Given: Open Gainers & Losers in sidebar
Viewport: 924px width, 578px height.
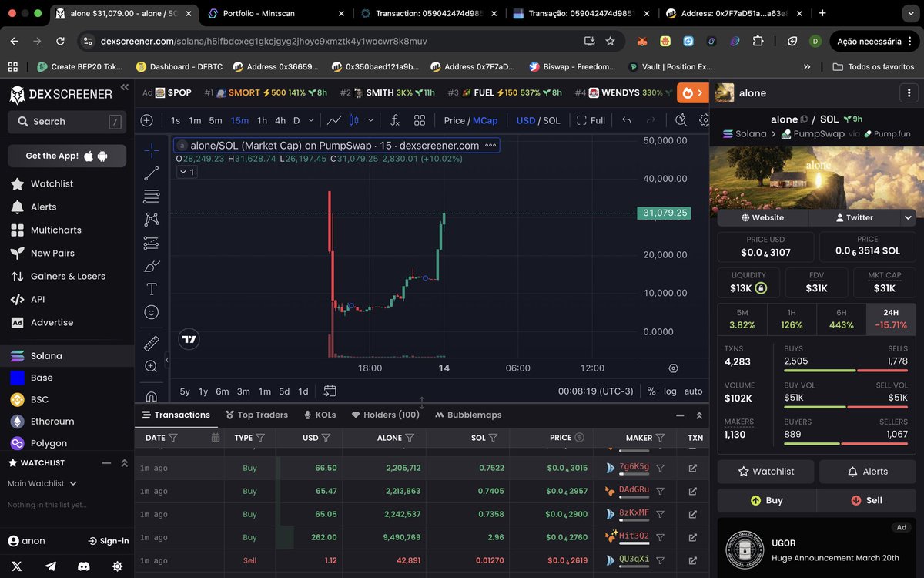Looking at the screenshot, I should click(68, 276).
